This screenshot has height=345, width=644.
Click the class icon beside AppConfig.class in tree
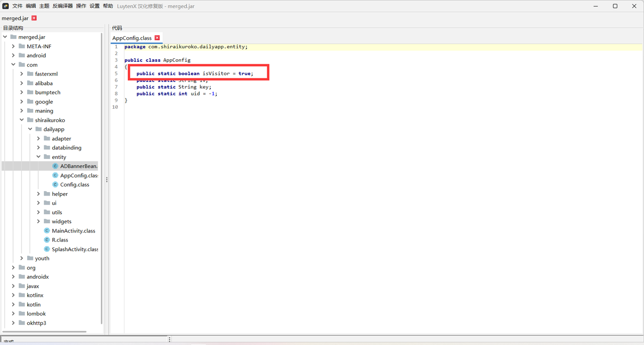coord(55,176)
